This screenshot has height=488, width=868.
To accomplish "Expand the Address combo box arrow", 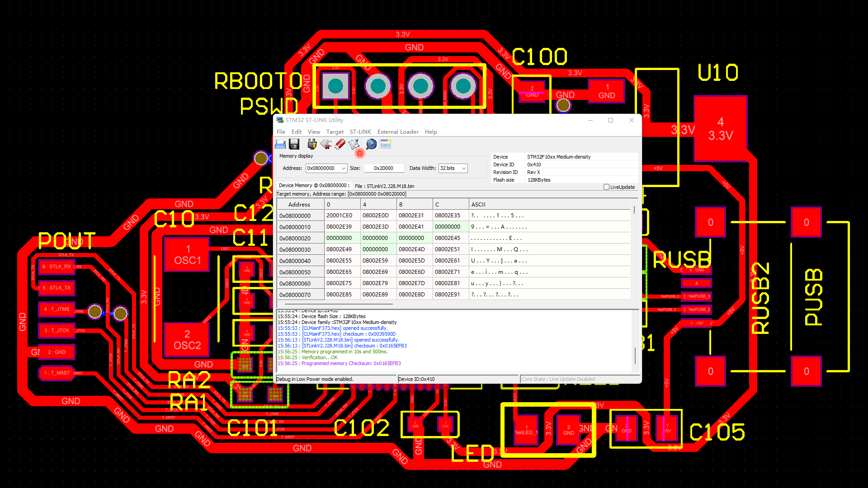I will point(343,168).
